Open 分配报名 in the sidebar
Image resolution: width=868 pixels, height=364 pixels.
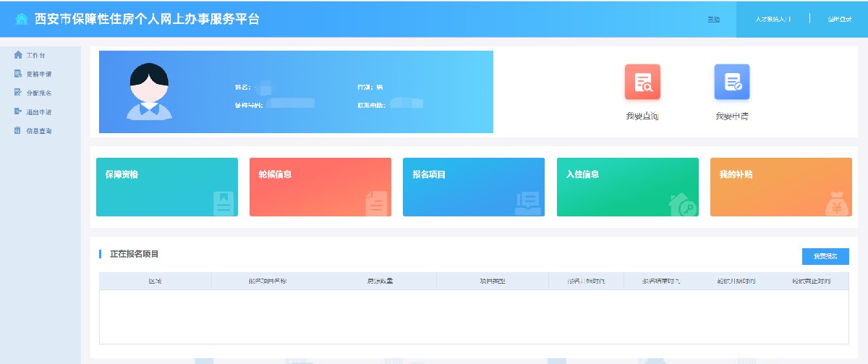(38, 93)
